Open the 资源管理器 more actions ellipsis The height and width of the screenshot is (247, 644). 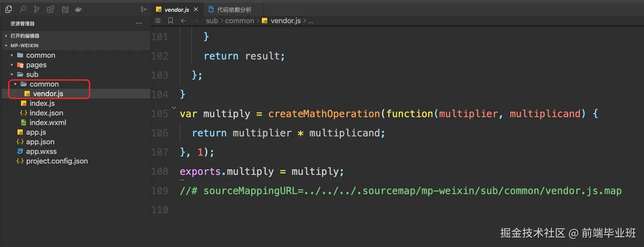(x=139, y=23)
